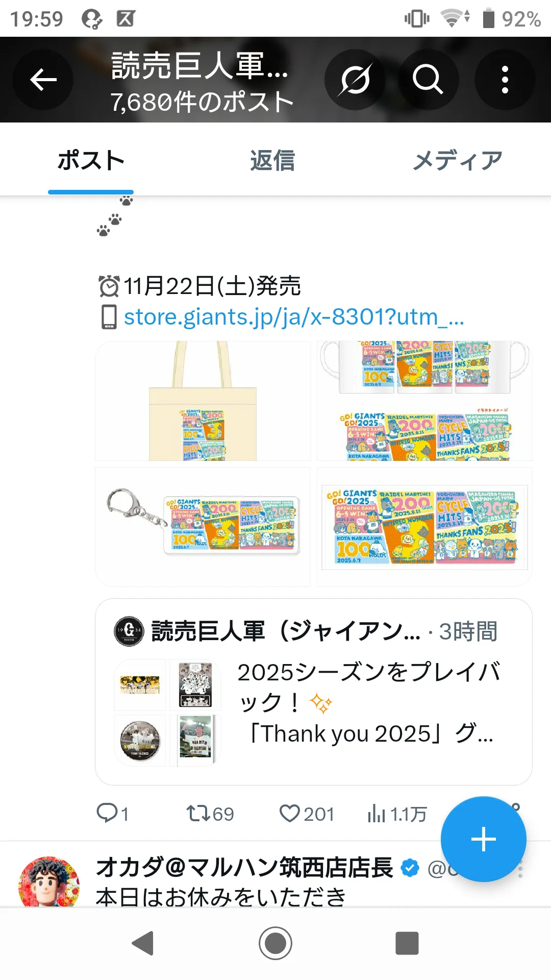Compose new post with plus button
Image resolution: width=551 pixels, height=980 pixels.
click(x=483, y=839)
